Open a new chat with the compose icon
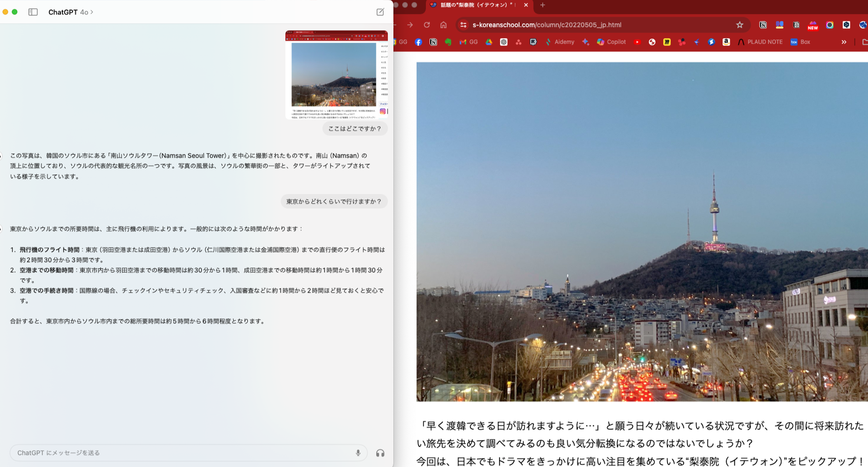The image size is (868, 467). (x=380, y=12)
